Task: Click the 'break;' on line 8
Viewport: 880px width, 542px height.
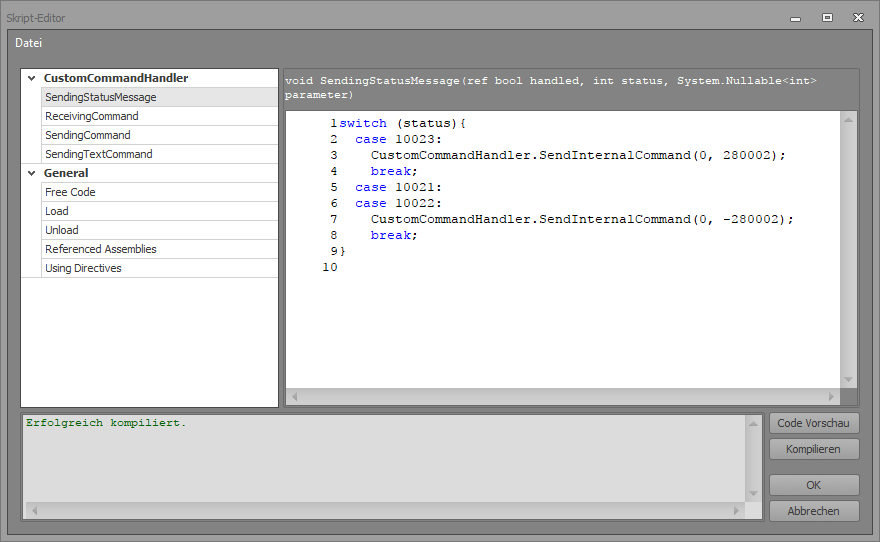Action: [x=394, y=235]
